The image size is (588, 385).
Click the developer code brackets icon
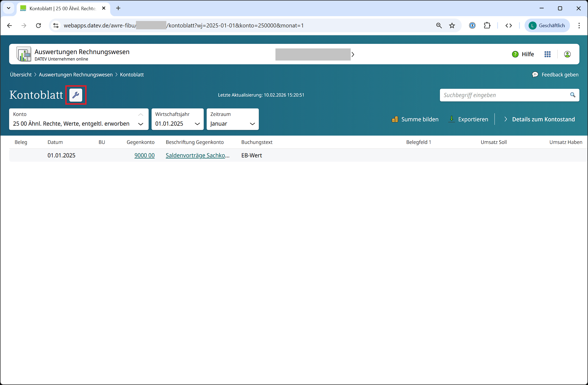click(508, 26)
